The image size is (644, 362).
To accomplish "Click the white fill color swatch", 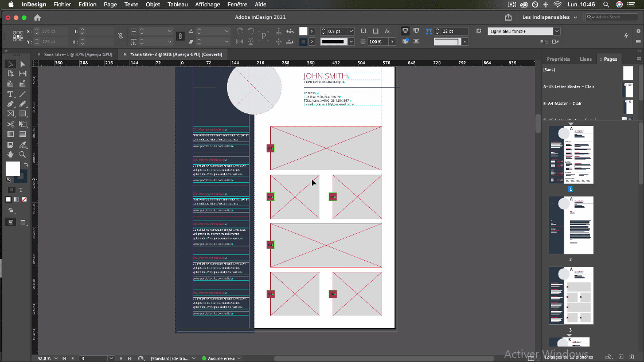I will coord(12,168).
